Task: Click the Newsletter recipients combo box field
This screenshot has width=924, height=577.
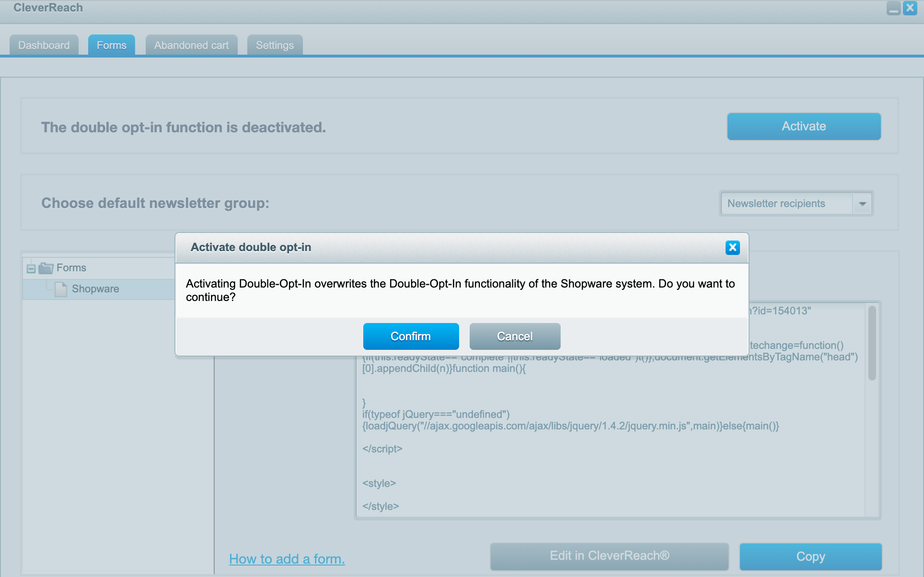Action: [x=786, y=204]
